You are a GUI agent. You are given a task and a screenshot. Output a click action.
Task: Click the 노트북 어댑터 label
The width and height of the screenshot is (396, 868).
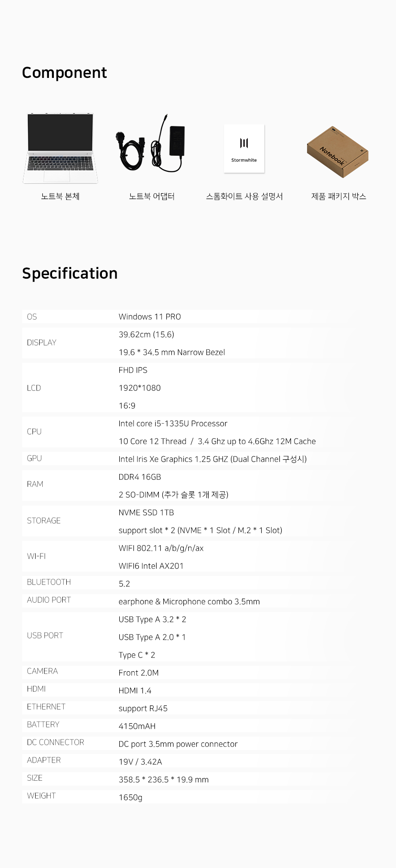[x=152, y=196]
